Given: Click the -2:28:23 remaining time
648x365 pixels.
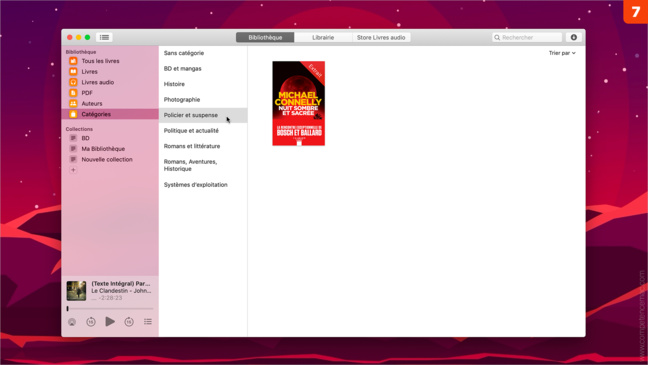Looking at the screenshot, I should tap(111, 298).
